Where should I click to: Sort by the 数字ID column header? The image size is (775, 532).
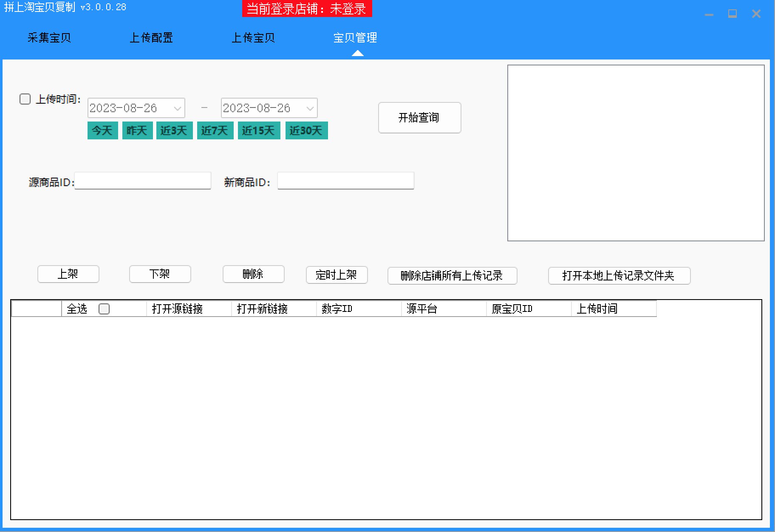(359, 309)
